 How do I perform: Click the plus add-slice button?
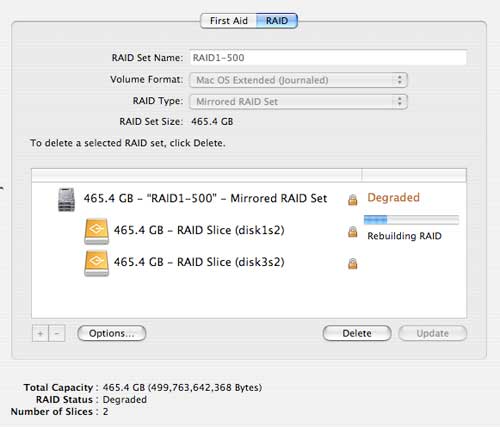point(40,333)
